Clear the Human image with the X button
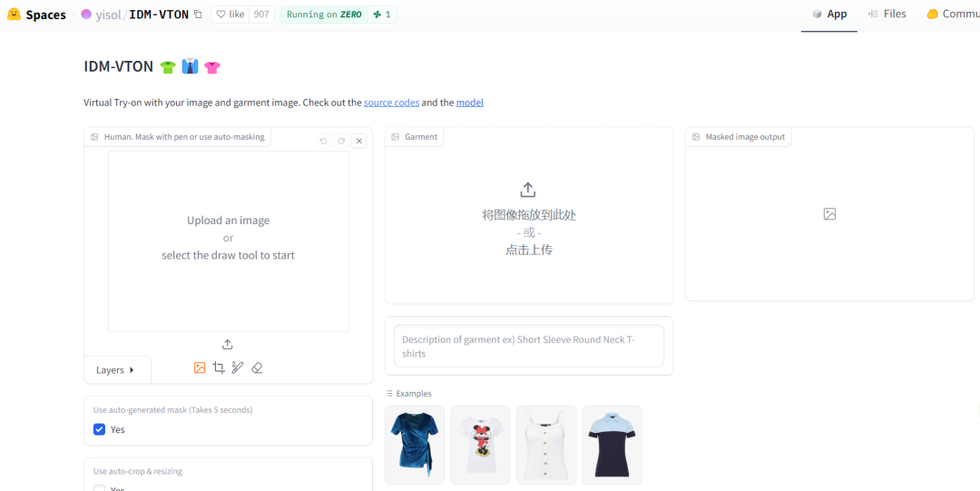This screenshot has width=980, height=491. pos(358,141)
